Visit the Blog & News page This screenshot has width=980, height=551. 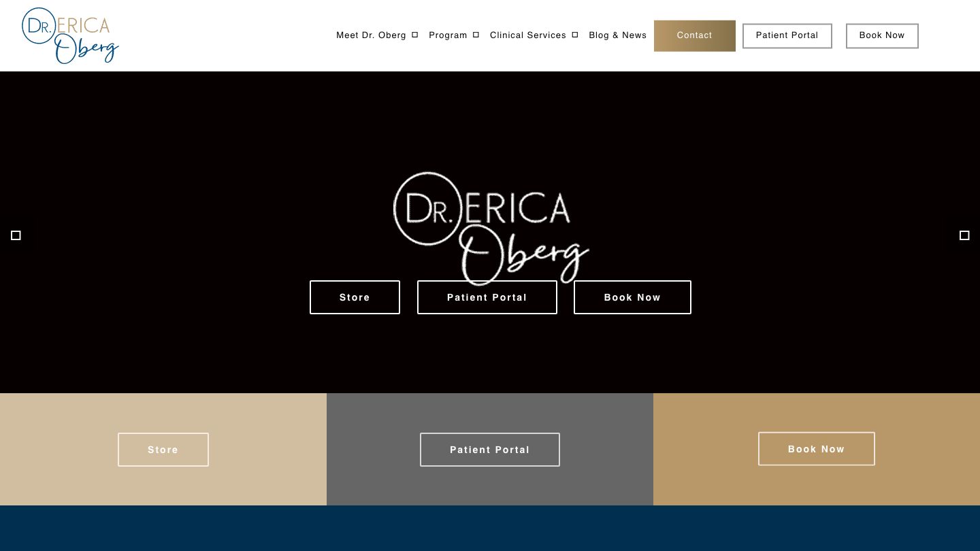pos(617,35)
